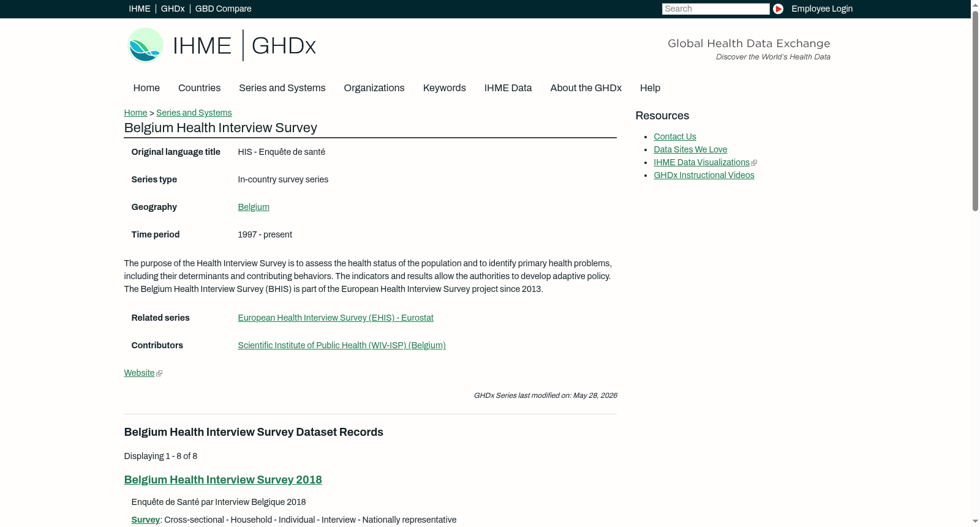The width and height of the screenshot is (980, 527).
Task: Click 'Contributors' label
Action: pyautogui.click(x=157, y=345)
